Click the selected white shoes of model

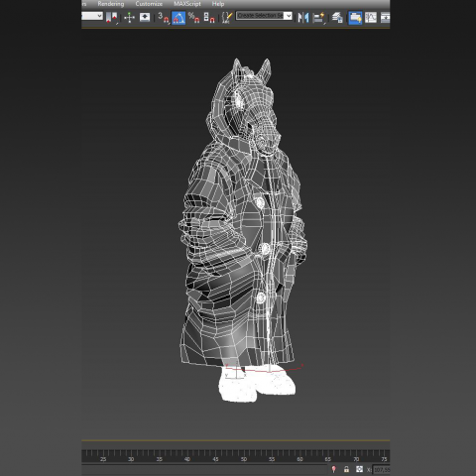(257, 384)
